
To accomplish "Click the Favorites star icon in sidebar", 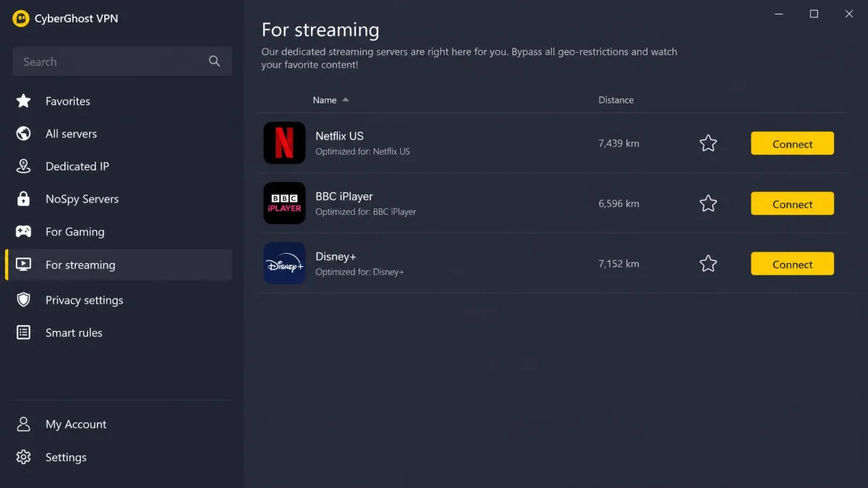I will click(x=24, y=101).
